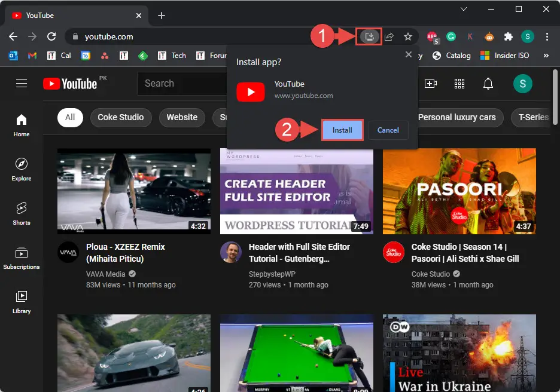Click the share page icon in the address bar

pyautogui.click(x=389, y=36)
